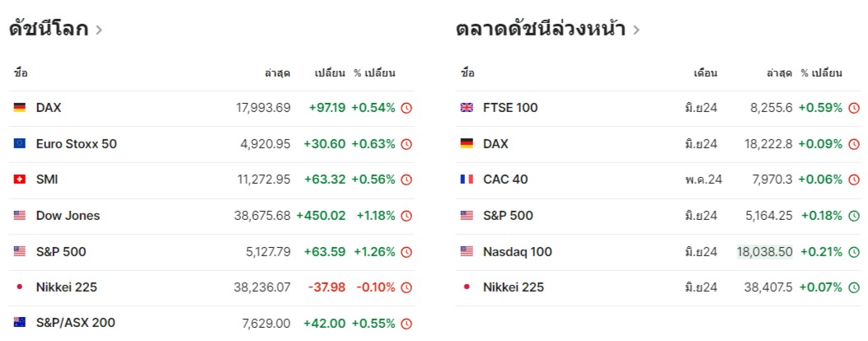
Task: Click the green clock icon for S&P 500 futures
Action: tap(854, 216)
